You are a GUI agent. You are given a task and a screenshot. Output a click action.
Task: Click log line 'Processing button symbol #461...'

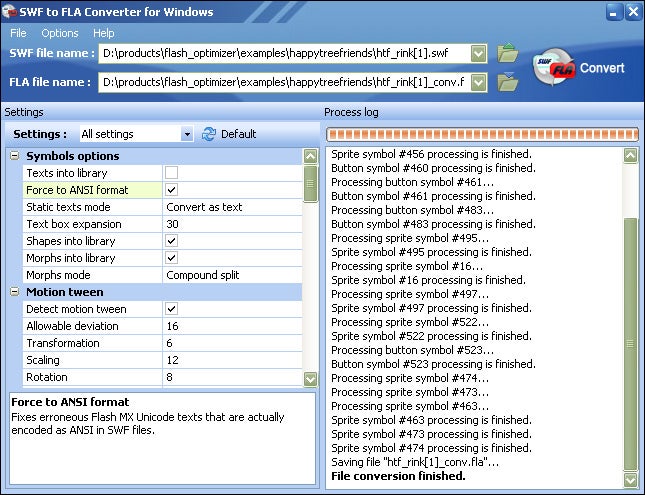pos(413,182)
